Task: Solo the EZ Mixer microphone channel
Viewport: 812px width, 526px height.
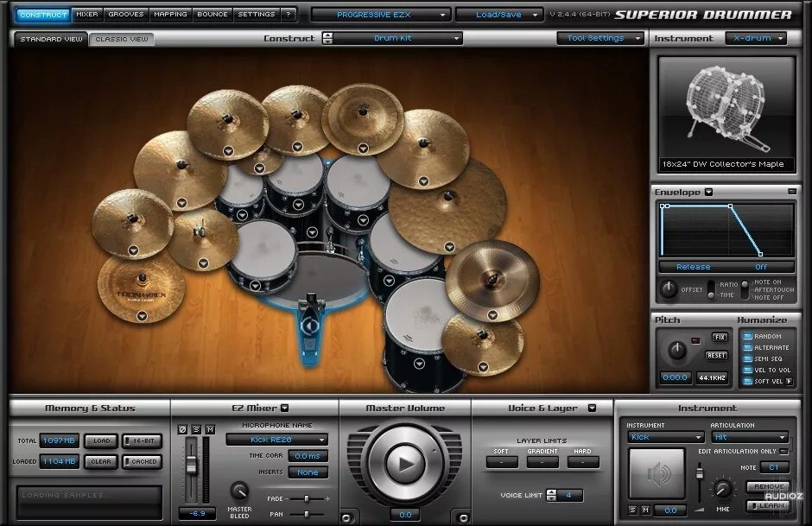Action: [196, 430]
